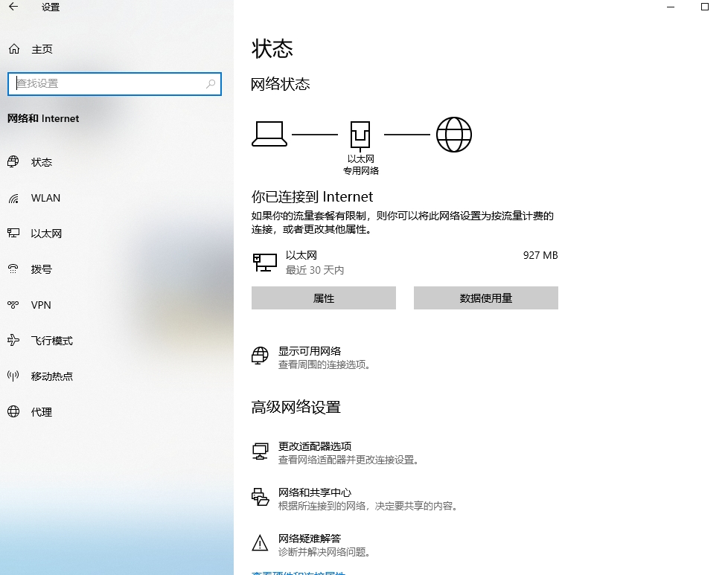Click the 状态 globe icon in sidebar
The height and width of the screenshot is (575, 728).
(13, 161)
